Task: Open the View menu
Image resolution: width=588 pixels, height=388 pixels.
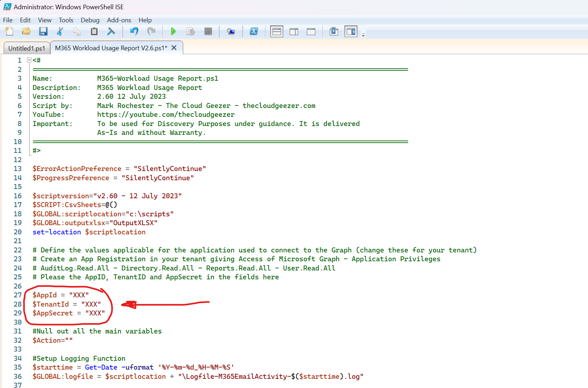Action: pos(45,20)
